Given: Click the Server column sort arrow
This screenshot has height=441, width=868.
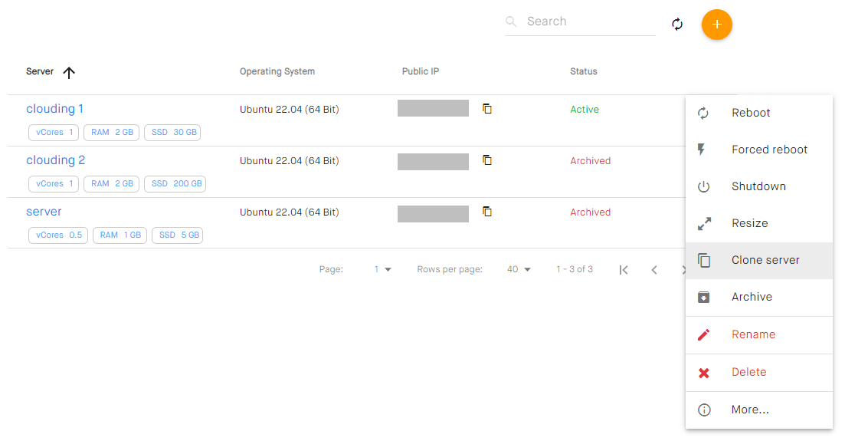Looking at the screenshot, I should (x=69, y=73).
